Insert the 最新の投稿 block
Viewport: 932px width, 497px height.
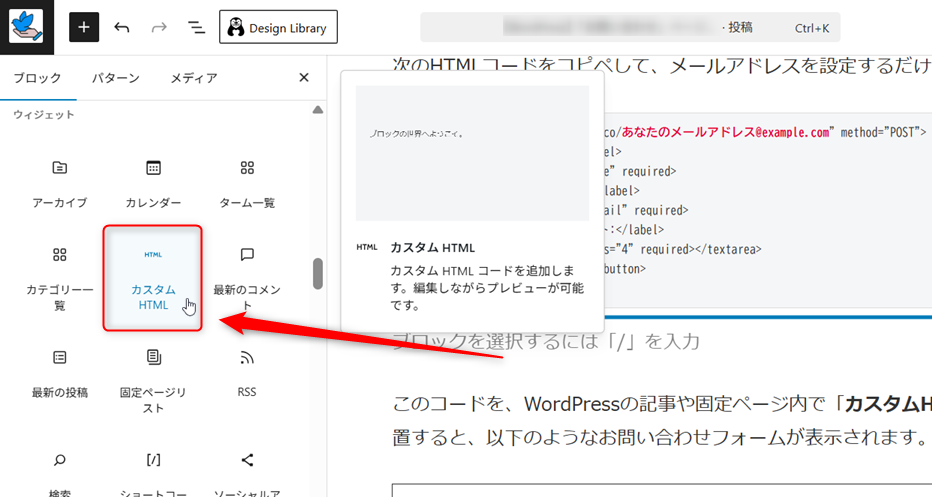click(x=59, y=373)
